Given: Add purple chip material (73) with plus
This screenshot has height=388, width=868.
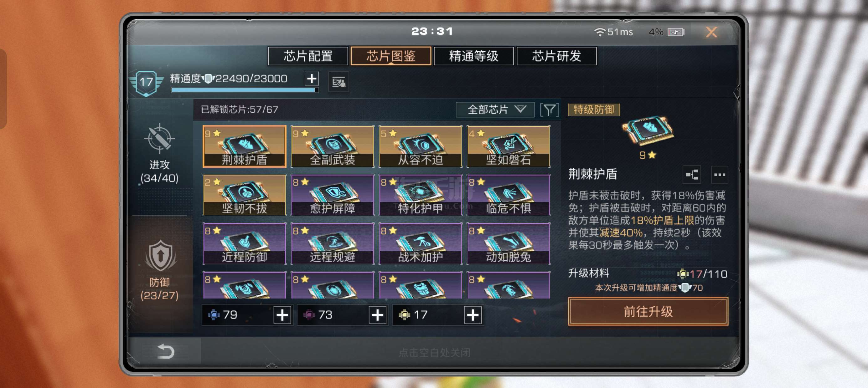Looking at the screenshot, I should (x=377, y=315).
